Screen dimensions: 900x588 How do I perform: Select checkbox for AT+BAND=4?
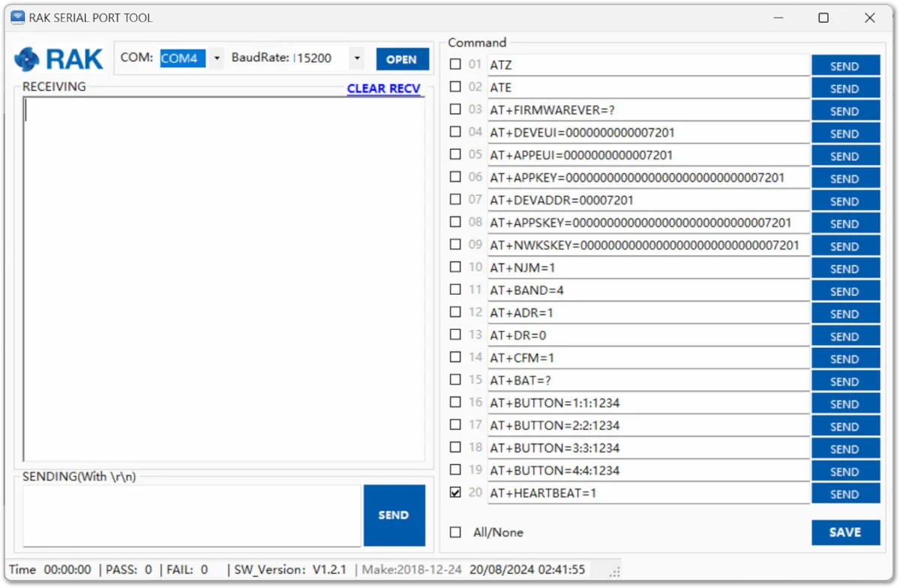point(455,289)
